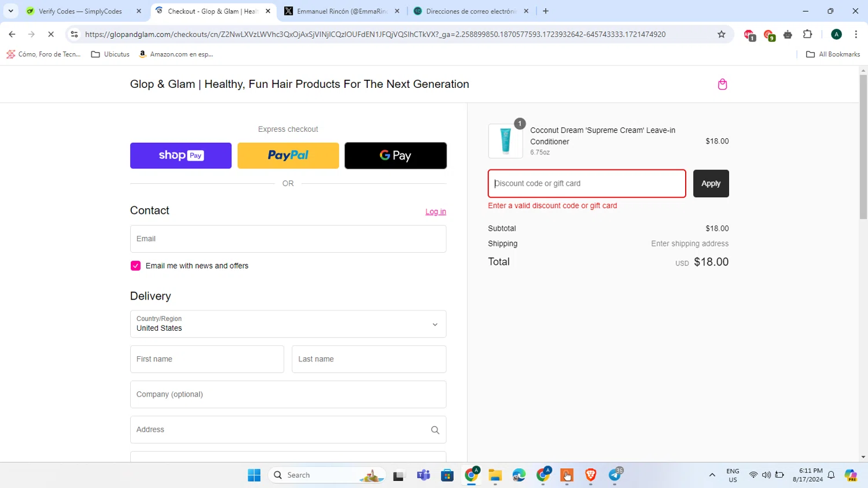
Task: View site information icon in address bar
Action: click(x=74, y=34)
